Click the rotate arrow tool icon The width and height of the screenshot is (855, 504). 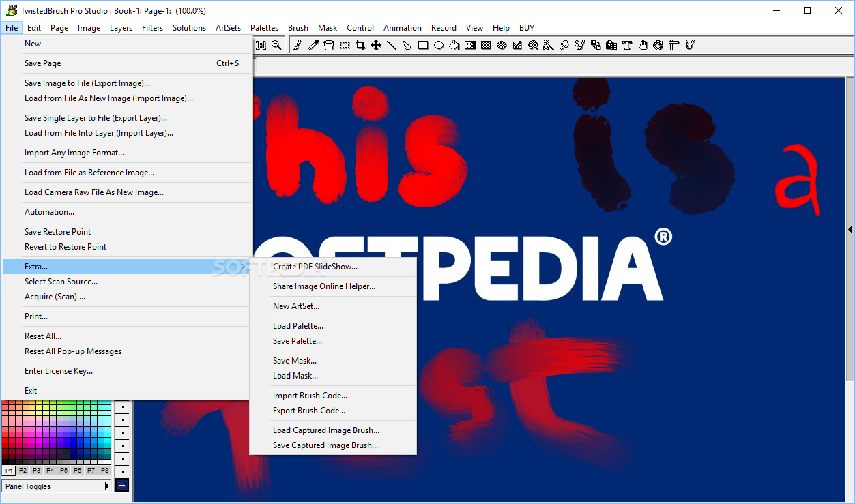click(x=658, y=45)
